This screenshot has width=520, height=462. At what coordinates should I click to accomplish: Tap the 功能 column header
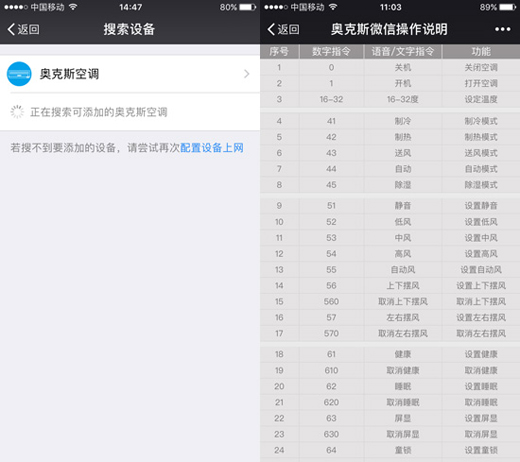click(x=481, y=51)
